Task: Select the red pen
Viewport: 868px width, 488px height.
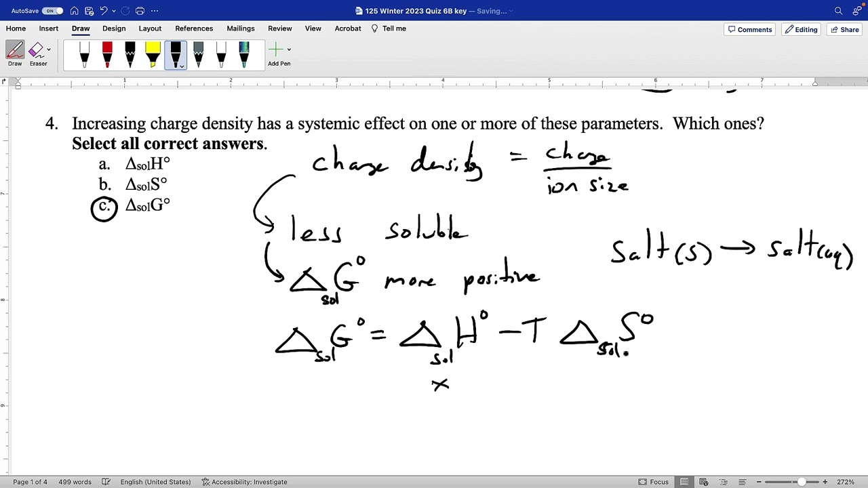Action: point(107,55)
